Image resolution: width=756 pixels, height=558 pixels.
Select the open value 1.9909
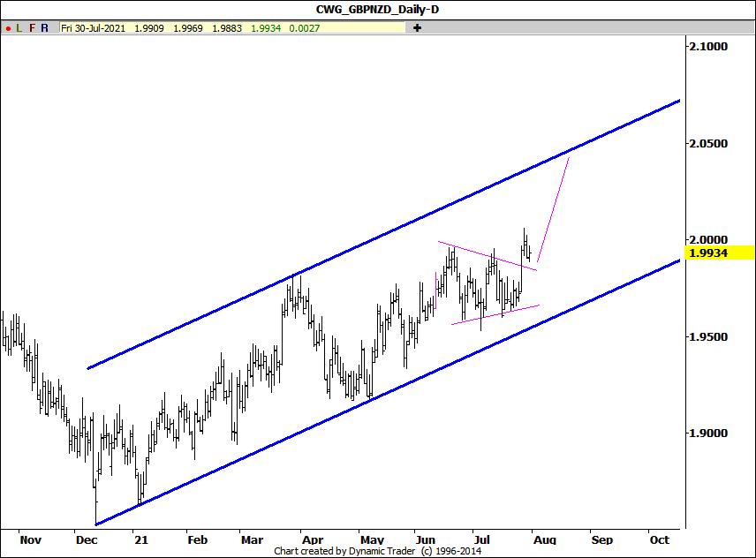tap(149, 28)
